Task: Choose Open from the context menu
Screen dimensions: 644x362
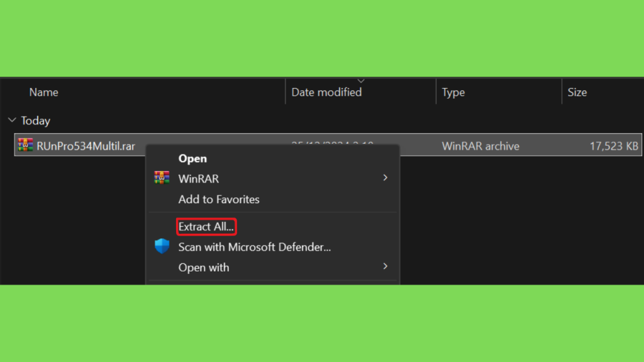Action: click(192, 158)
